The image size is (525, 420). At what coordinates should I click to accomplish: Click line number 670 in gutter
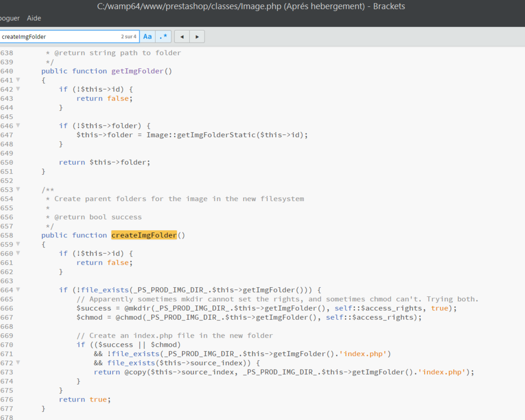click(7, 345)
